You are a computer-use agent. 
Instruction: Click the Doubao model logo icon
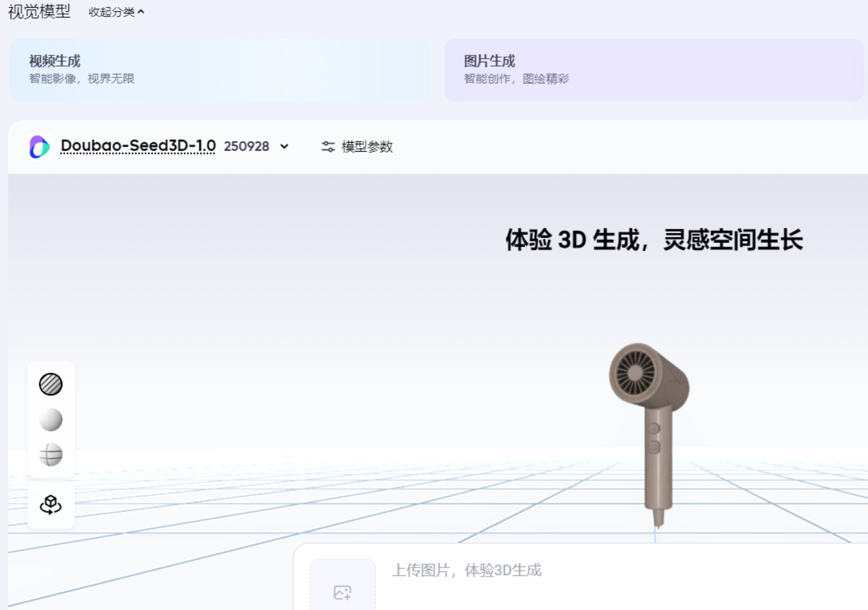pos(40,147)
